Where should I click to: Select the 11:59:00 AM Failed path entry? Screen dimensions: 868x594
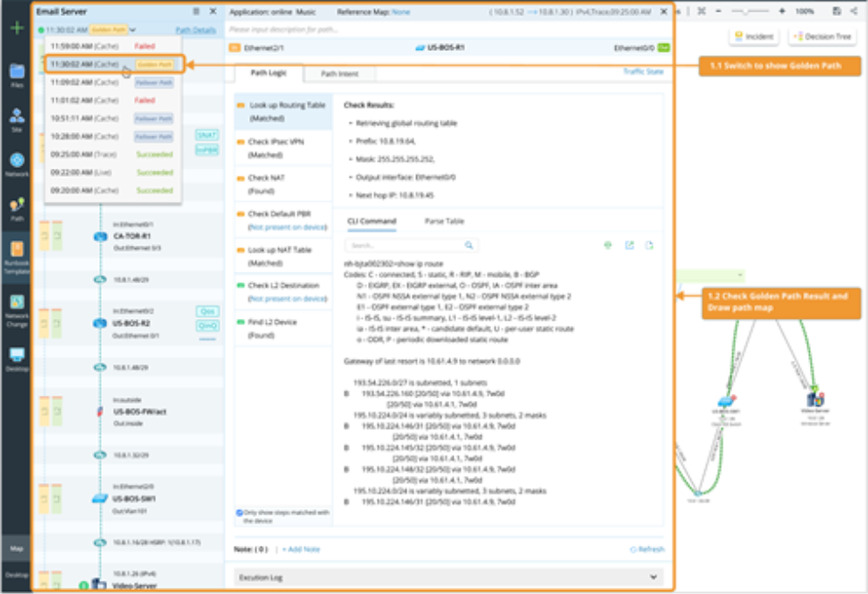[113, 46]
